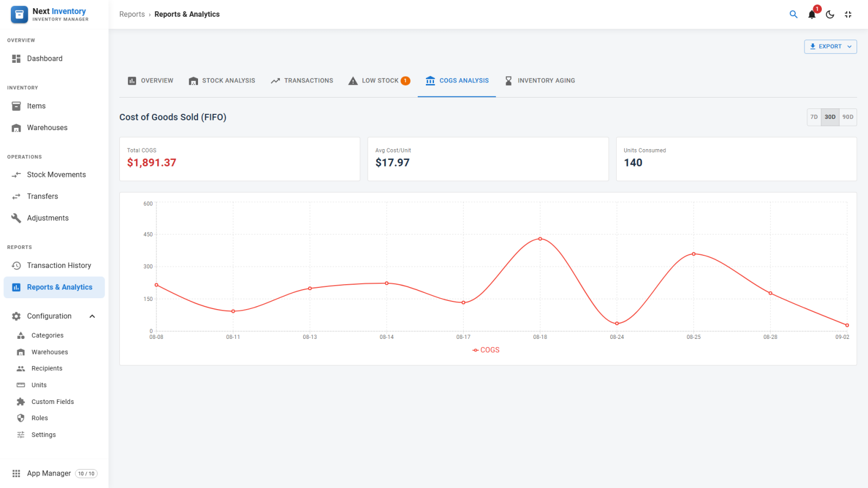Select the COGS Analysis tab

pos(457,81)
